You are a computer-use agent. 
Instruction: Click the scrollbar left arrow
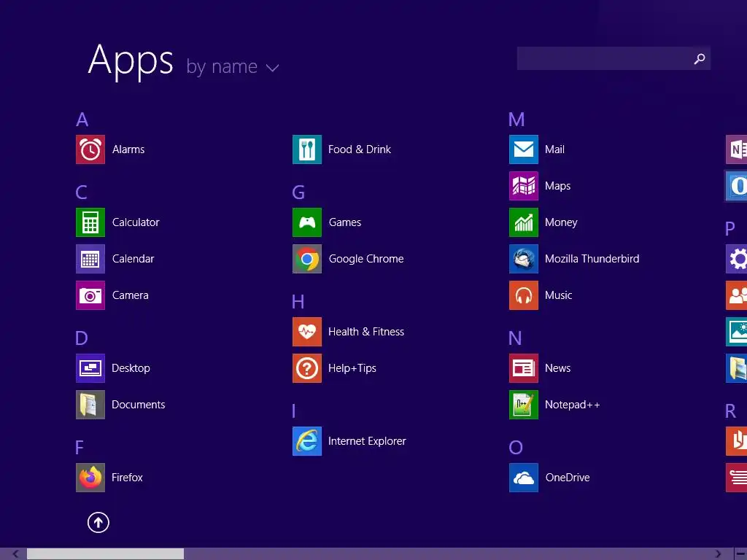[16, 554]
